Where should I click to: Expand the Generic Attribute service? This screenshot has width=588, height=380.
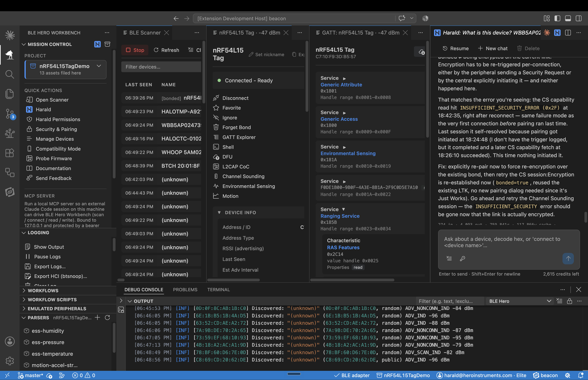pyautogui.click(x=344, y=78)
